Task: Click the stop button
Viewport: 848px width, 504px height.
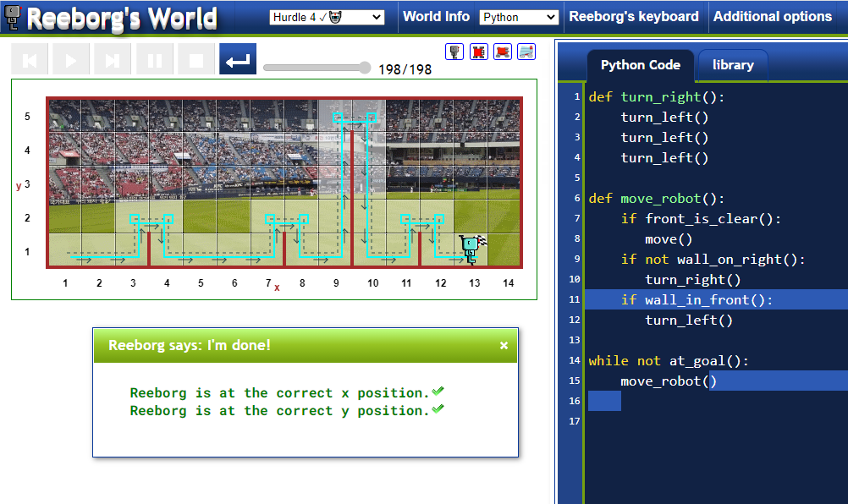Action: (196, 59)
